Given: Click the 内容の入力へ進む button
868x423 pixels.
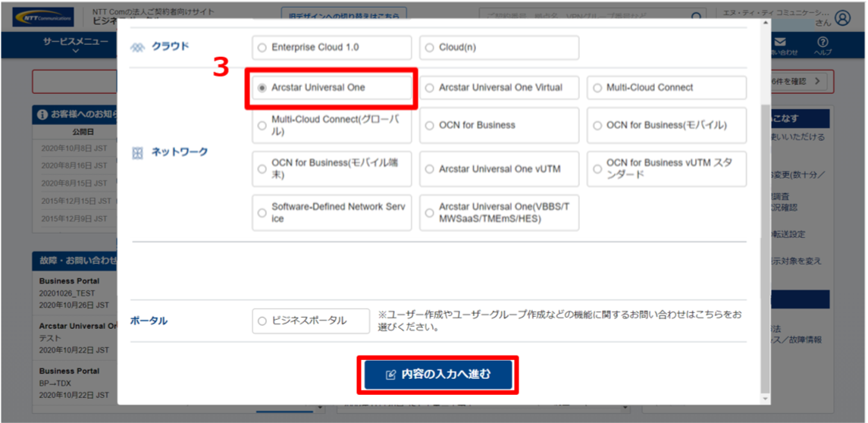Looking at the screenshot, I should pyautogui.click(x=438, y=374).
